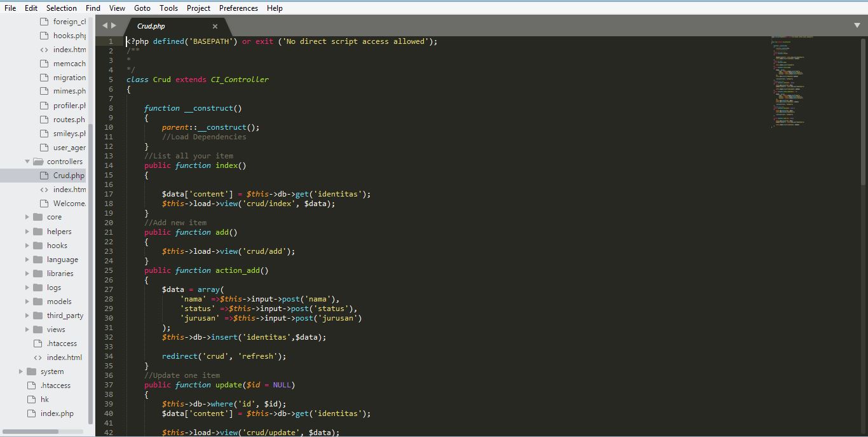
Task: Open memcached file in the sidebar
Action: (x=69, y=64)
